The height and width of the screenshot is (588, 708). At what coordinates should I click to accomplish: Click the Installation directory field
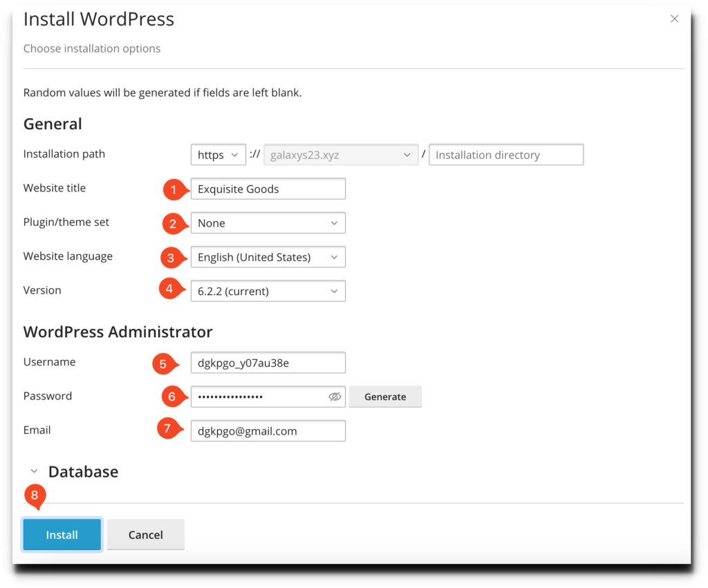pos(505,155)
